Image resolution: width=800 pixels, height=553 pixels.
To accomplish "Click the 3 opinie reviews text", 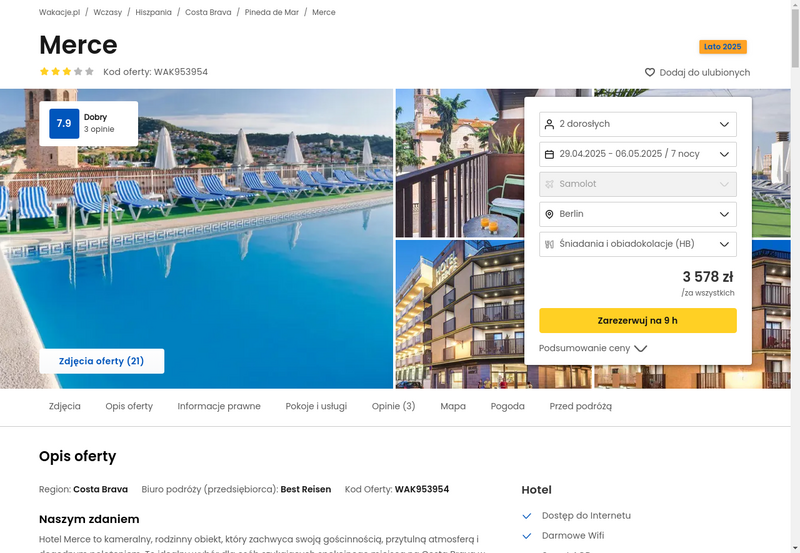I will pyautogui.click(x=99, y=130).
